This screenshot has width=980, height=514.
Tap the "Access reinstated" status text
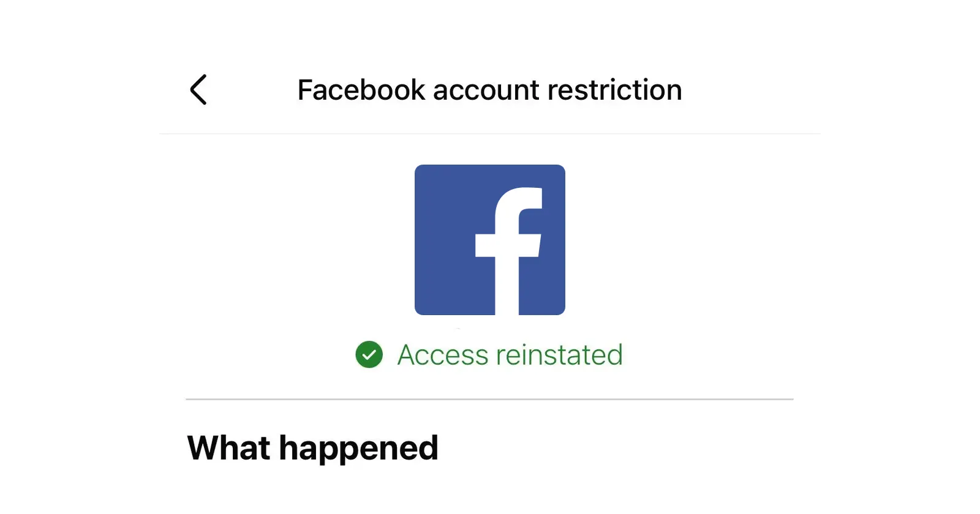click(x=510, y=355)
